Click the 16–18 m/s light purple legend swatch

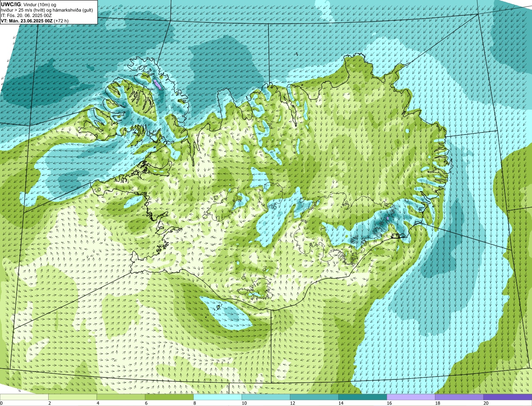point(411,397)
